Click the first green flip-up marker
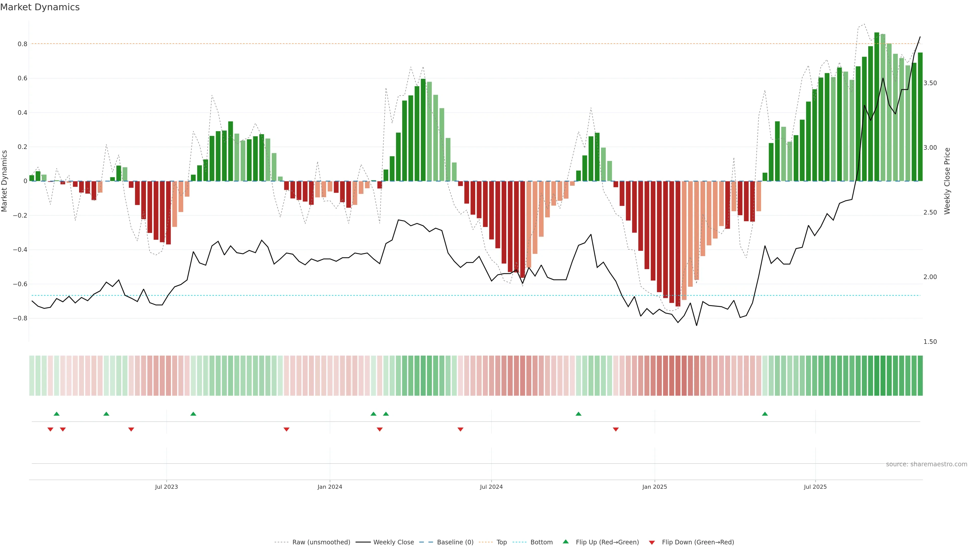Screen dimensions: 980x551 tap(57, 414)
